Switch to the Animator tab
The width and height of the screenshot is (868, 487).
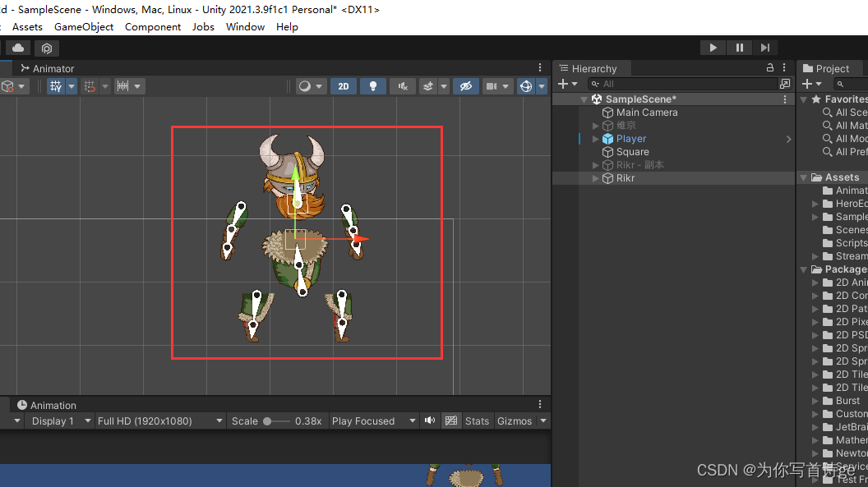point(47,68)
